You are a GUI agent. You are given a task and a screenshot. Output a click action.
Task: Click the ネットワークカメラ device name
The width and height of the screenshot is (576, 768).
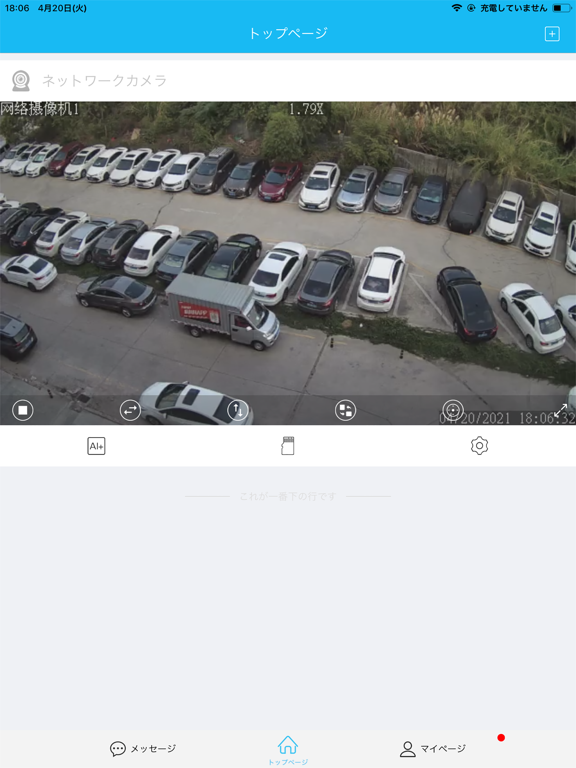pos(104,80)
